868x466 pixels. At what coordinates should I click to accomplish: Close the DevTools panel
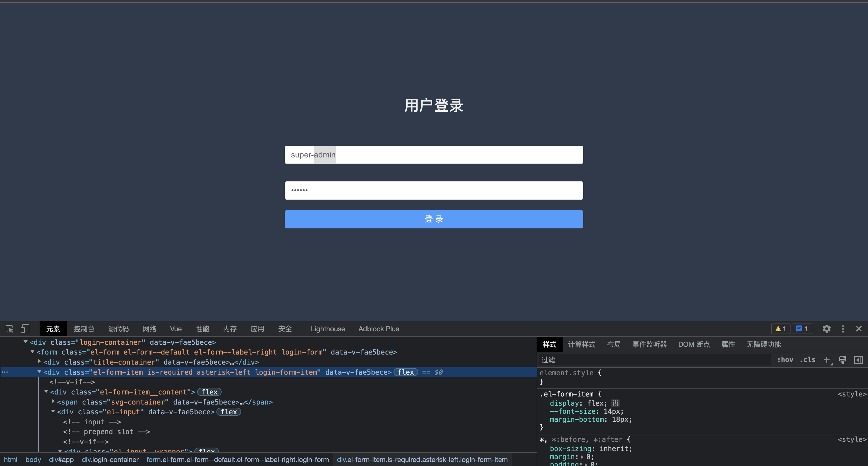[x=859, y=329]
